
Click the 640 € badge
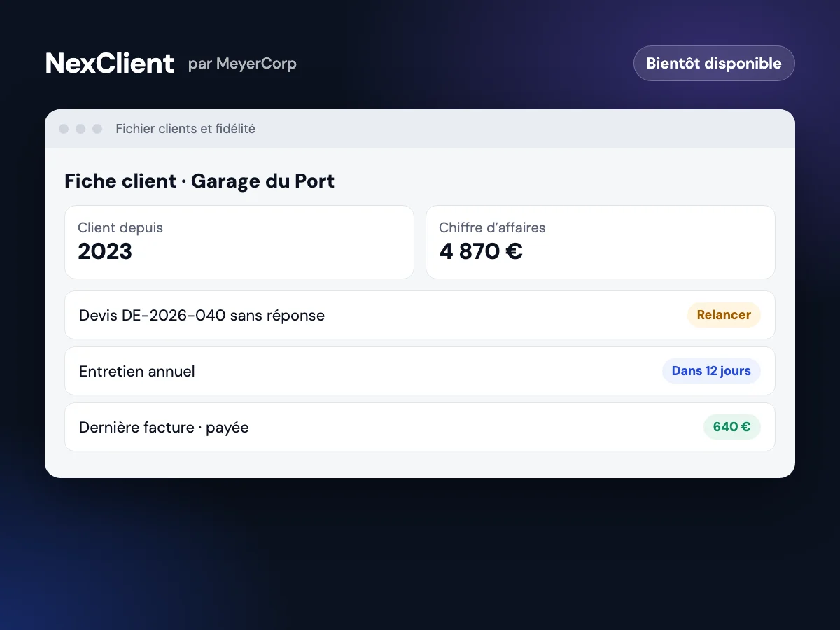click(732, 427)
